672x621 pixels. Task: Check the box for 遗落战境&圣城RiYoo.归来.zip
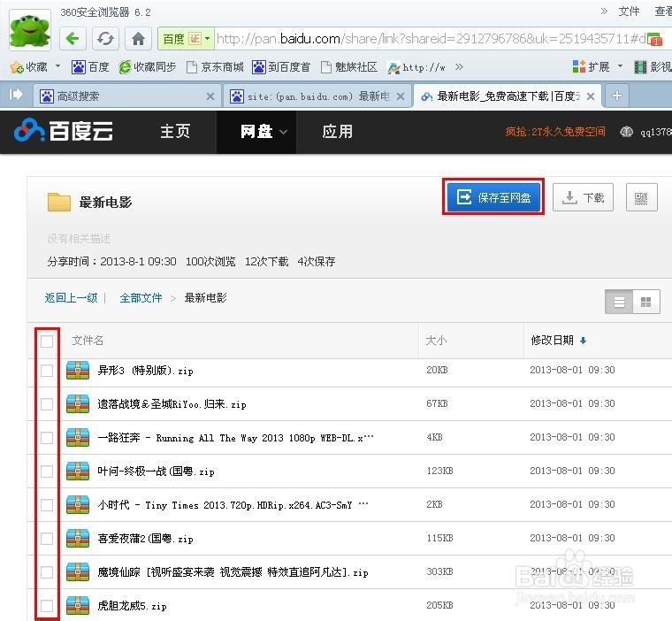47,404
